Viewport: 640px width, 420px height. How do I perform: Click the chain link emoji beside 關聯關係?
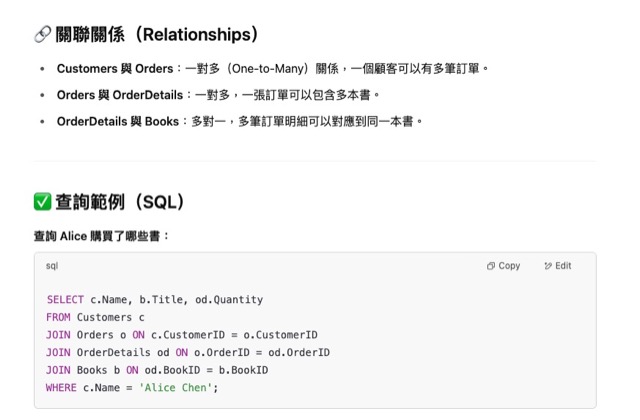tap(42, 35)
